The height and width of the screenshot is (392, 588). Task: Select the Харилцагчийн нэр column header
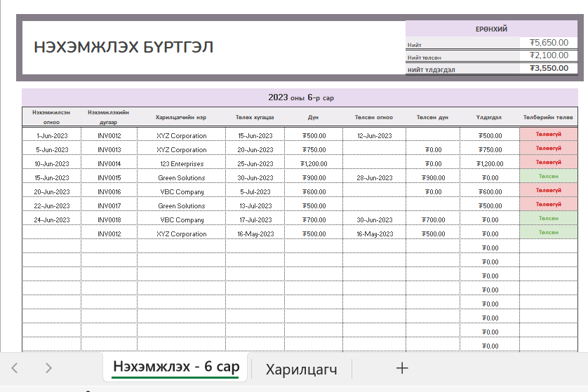pyautogui.click(x=181, y=117)
